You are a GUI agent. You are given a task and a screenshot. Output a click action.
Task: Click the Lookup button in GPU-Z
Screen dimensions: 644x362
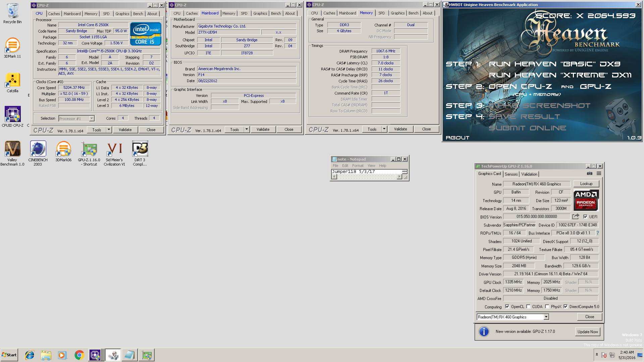586,184
